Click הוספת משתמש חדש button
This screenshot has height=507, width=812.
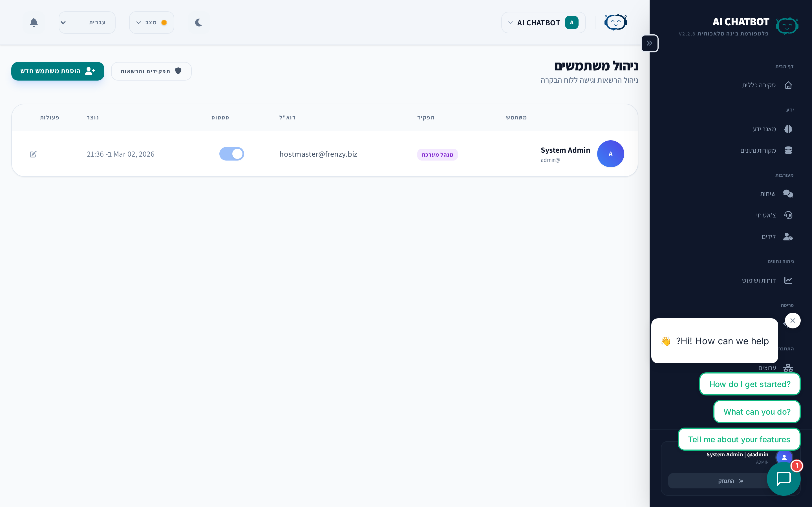[x=58, y=71]
